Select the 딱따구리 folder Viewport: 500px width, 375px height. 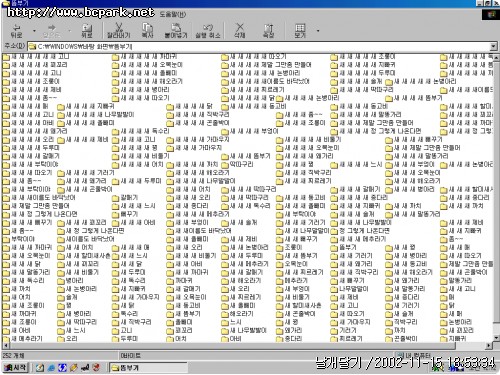point(237,164)
